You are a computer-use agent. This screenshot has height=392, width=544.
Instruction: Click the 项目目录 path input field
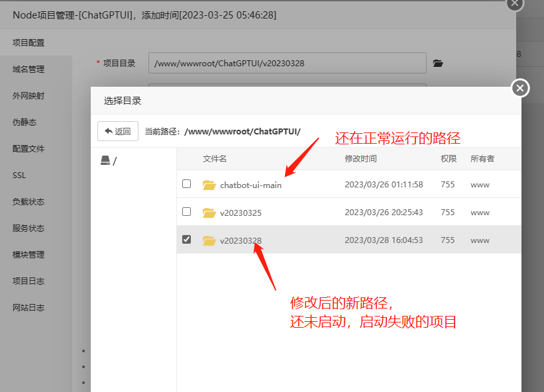click(x=288, y=63)
